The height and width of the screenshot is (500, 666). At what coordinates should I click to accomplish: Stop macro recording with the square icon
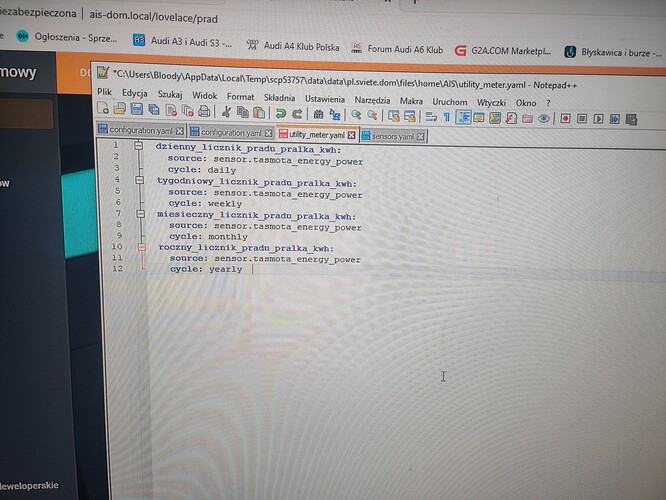[581, 119]
